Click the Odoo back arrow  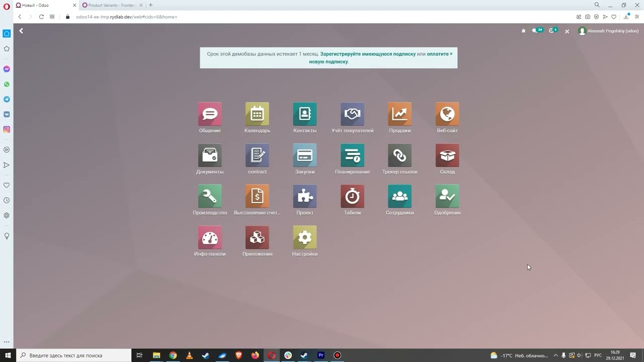(x=21, y=31)
